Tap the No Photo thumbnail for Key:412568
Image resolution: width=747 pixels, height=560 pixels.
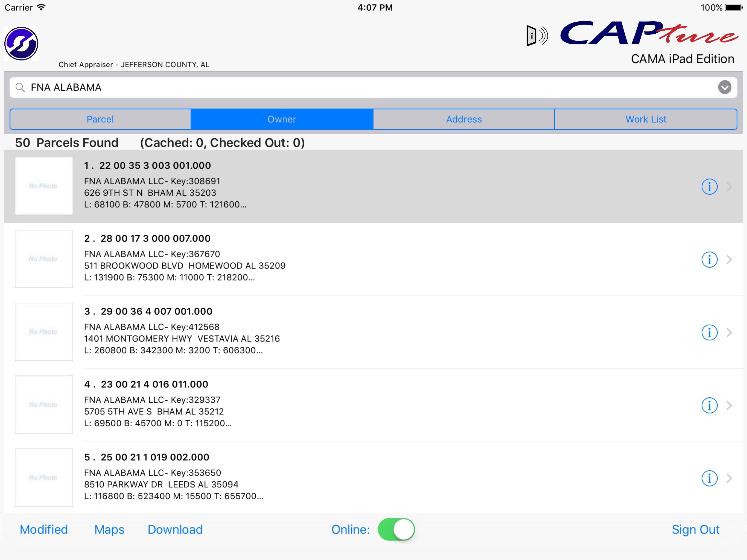coord(44,332)
